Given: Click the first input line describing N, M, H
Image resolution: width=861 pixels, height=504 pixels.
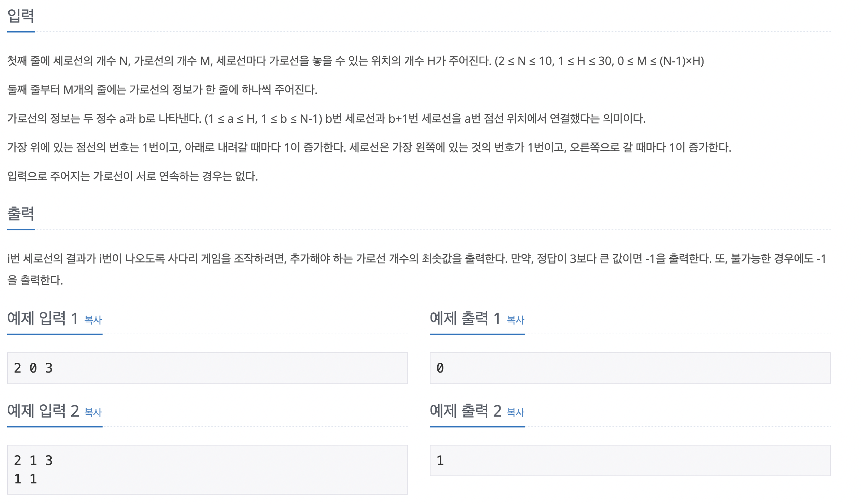Looking at the screenshot, I should [356, 61].
